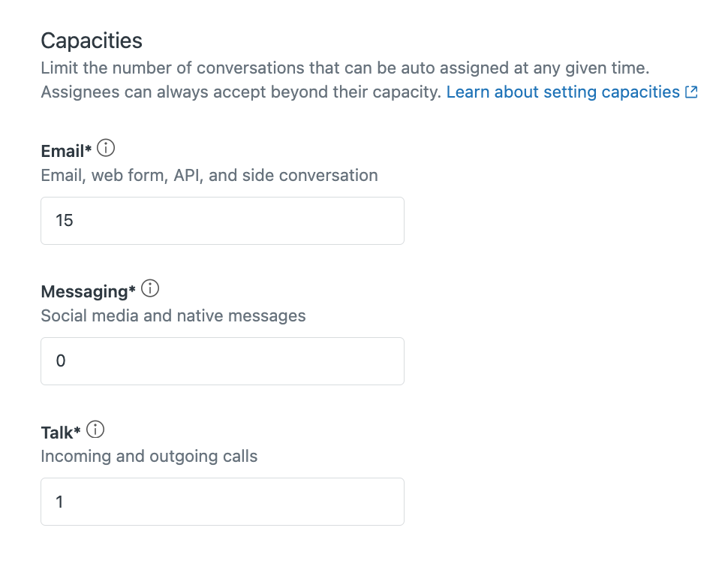728x561 pixels.
Task: Click the external link icon after capacities link
Action: click(692, 92)
